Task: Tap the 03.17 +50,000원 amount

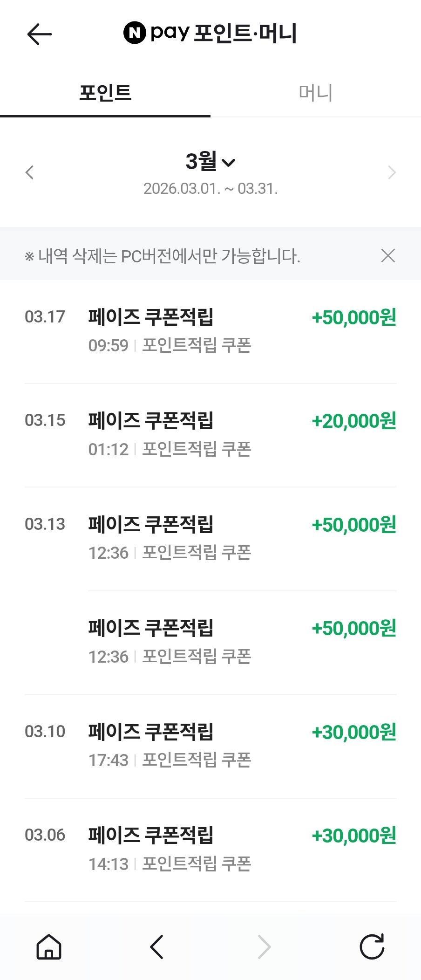Action: coord(354,318)
